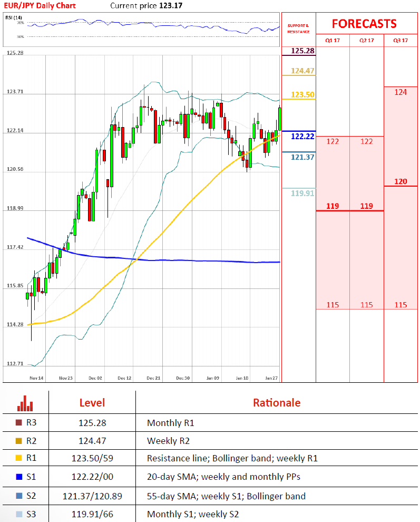420x522 pixels.
Task: Click the 123.50 resistance level label
Action: (x=302, y=94)
